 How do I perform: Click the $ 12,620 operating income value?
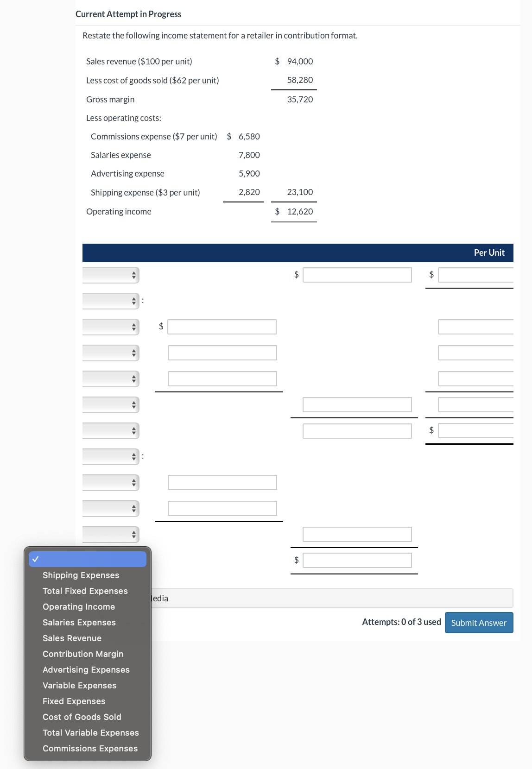click(294, 211)
